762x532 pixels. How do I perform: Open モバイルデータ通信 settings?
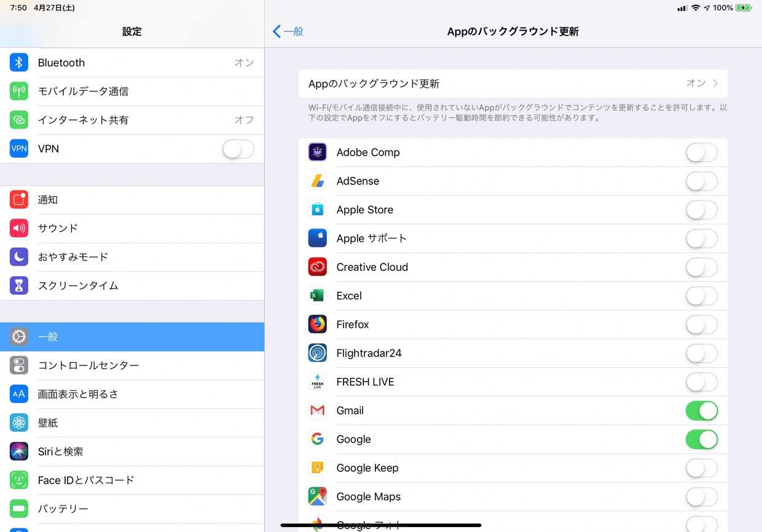pos(132,92)
